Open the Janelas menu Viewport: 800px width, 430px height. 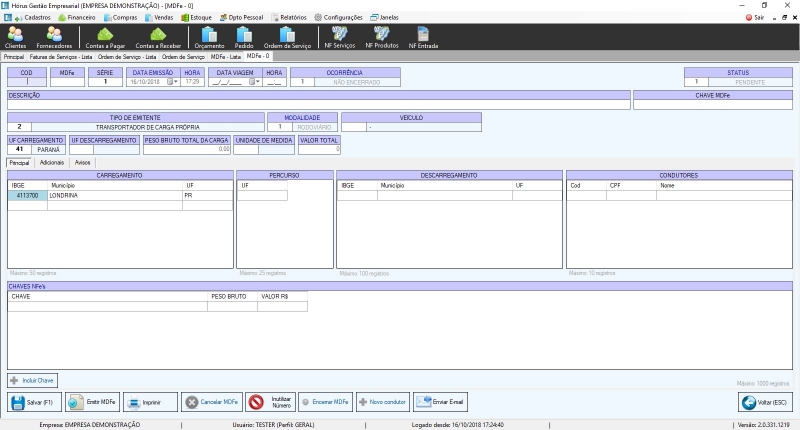[384, 17]
